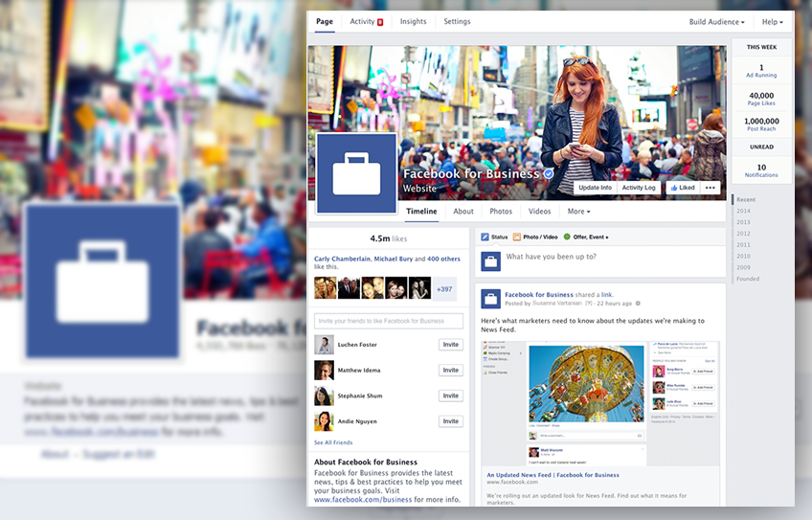The width and height of the screenshot is (812, 520).
Task: Jump to Recent in the timeline navigator
Action: (746, 199)
